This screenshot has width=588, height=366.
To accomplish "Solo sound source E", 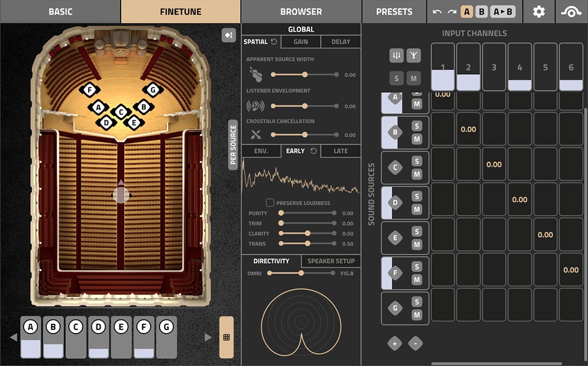I will [417, 232].
